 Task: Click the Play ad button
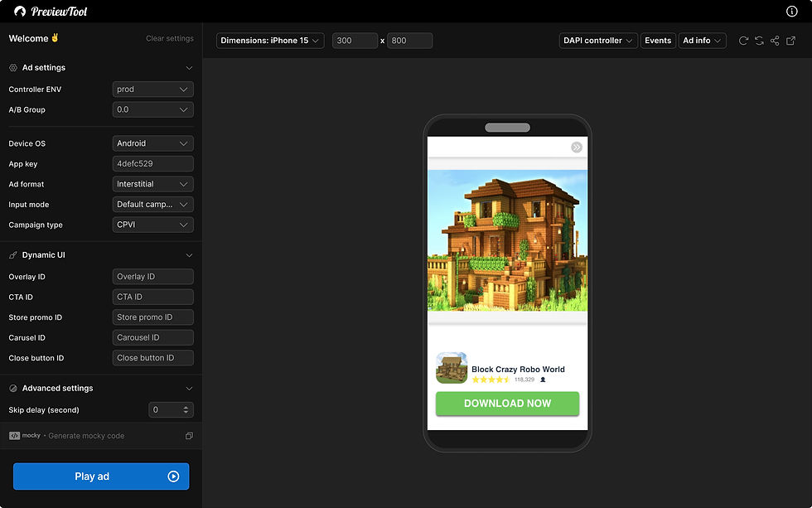click(101, 477)
